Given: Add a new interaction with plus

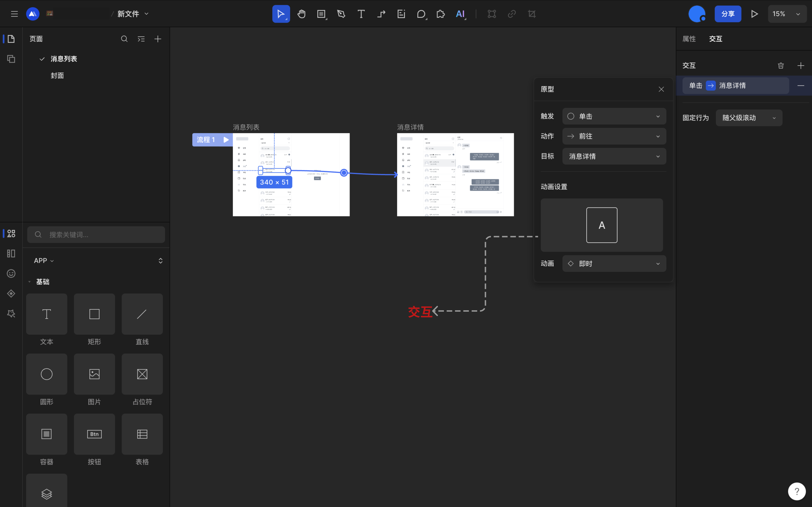Looking at the screenshot, I should [x=801, y=66].
